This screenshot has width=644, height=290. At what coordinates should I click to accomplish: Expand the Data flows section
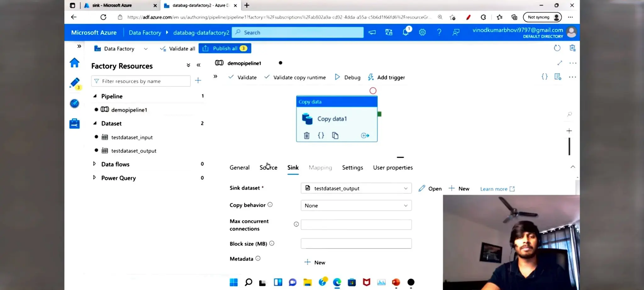(94, 164)
